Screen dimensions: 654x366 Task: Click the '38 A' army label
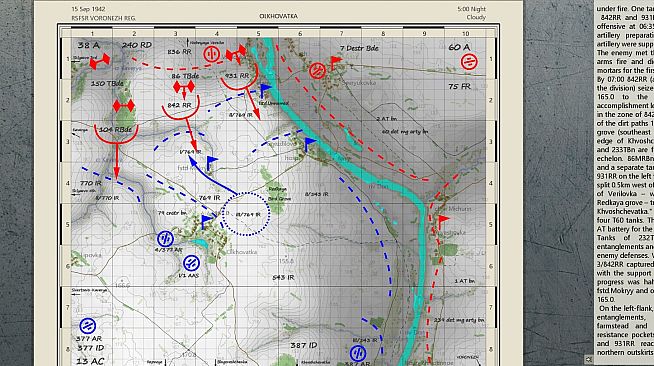pyautogui.click(x=88, y=45)
